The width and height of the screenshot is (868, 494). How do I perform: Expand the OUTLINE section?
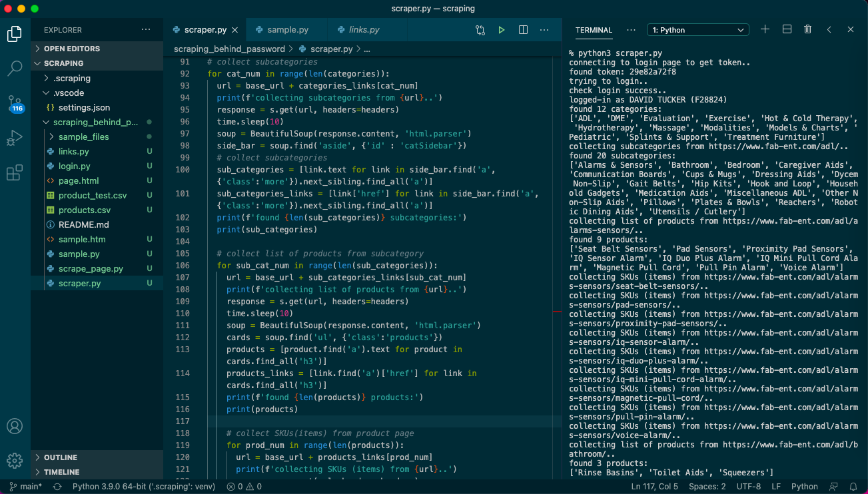pos(97,457)
